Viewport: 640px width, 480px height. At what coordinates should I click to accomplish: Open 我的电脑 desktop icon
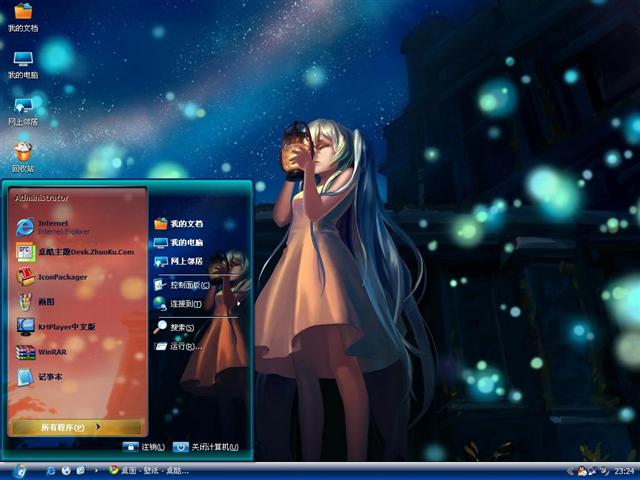(22, 64)
